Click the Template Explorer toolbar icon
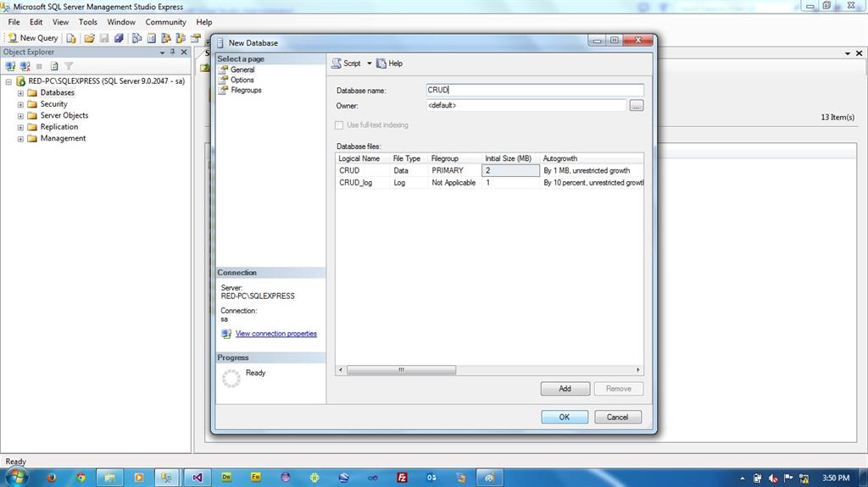The width and height of the screenshot is (868, 487). click(181, 38)
